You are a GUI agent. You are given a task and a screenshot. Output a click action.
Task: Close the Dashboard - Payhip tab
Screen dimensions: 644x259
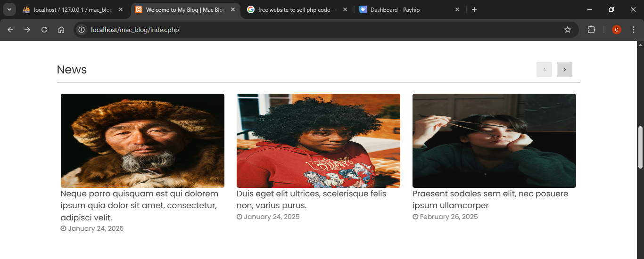[x=457, y=9]
